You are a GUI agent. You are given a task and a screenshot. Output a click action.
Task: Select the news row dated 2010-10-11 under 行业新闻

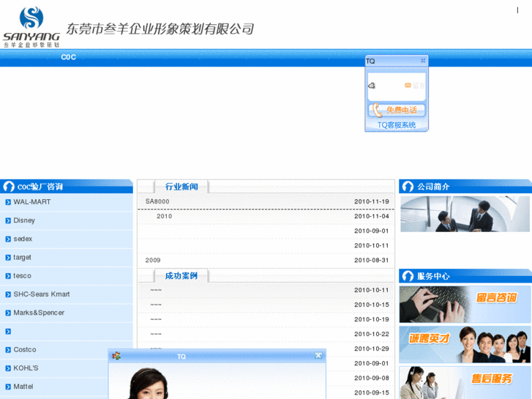[x=266, y=245]
